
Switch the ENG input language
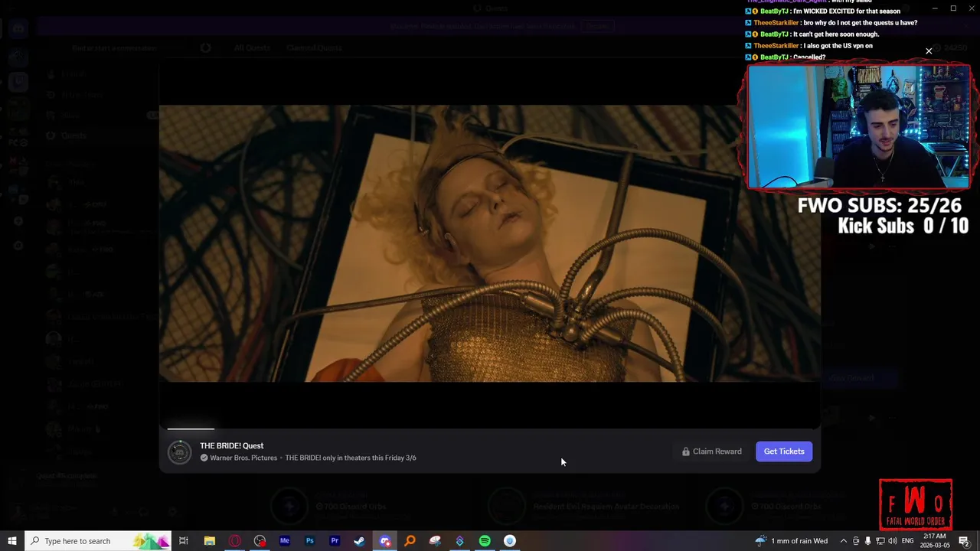coord(908,541)
